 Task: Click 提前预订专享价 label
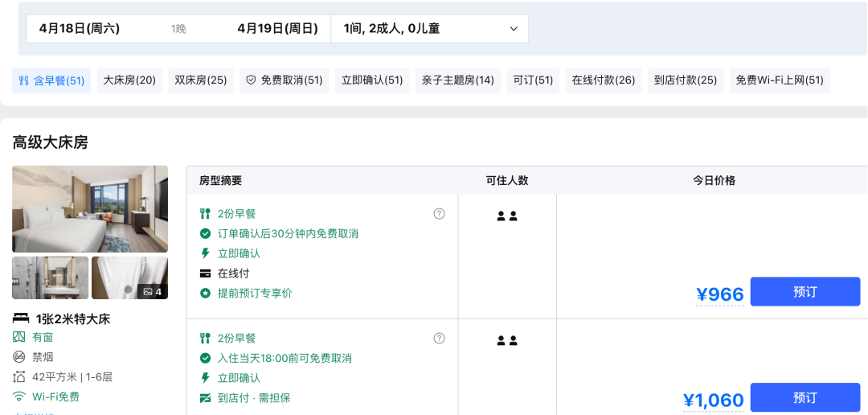(255, 293)
